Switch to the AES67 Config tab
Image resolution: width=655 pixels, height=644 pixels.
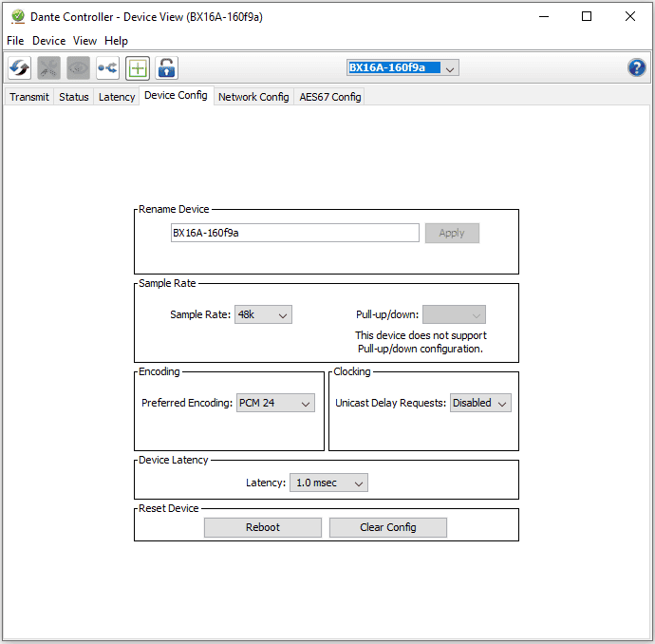tap(329, 97)
